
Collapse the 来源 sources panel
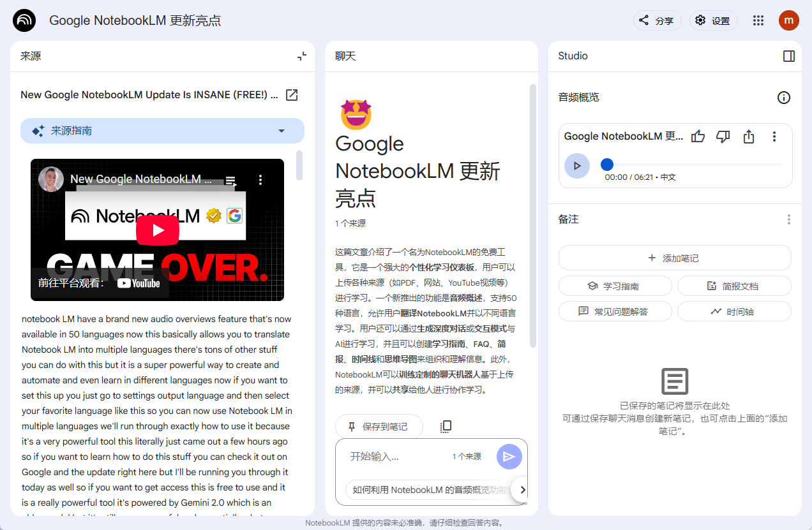pos(302,56)
